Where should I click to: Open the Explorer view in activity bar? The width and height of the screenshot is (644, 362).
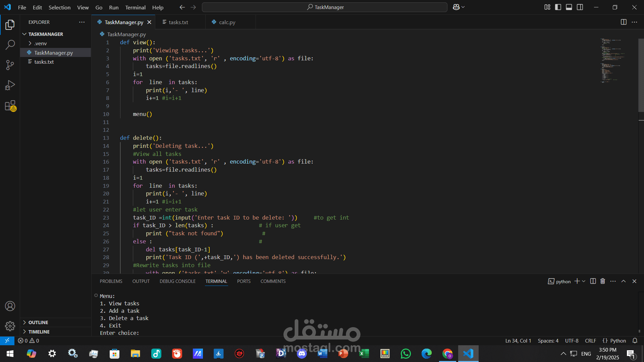point(10,24)
